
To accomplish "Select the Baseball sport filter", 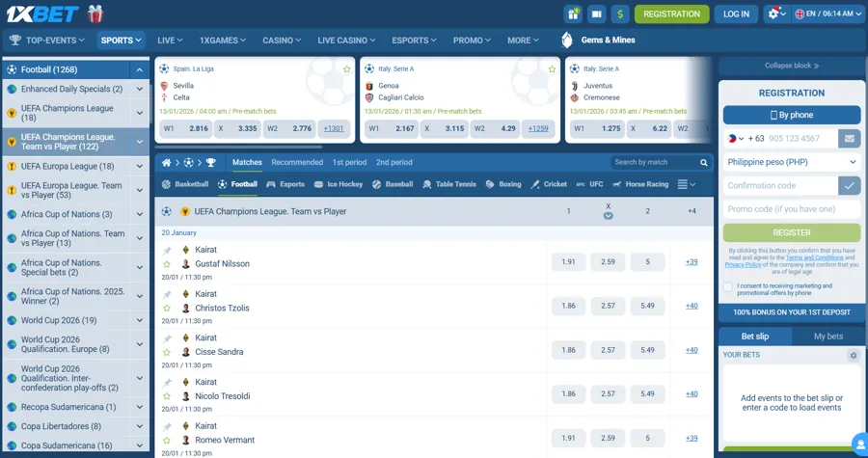I will pyautogui.click(x=393, y=184).
